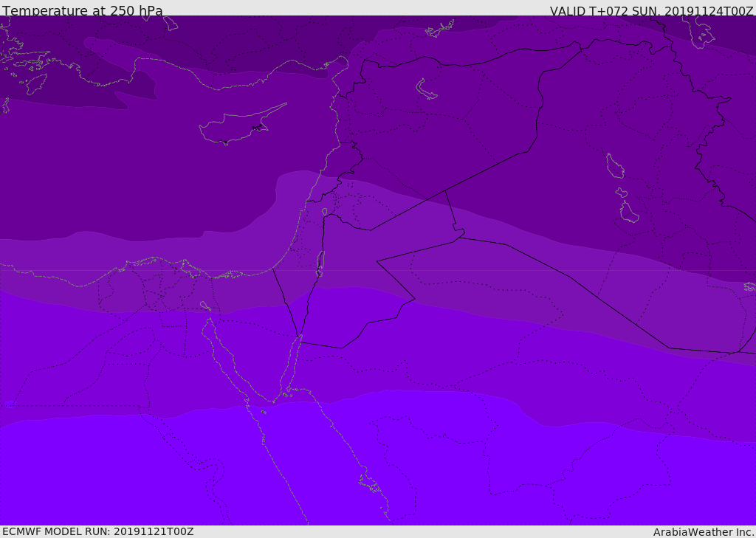Select the Red Sea islands near the Arabian coast

(369, 483)
